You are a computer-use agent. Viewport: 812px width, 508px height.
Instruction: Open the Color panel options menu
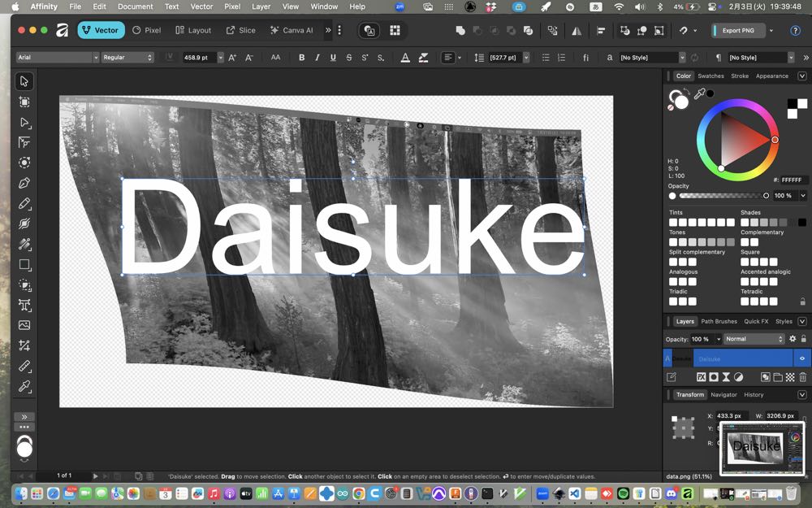(802, 76)
